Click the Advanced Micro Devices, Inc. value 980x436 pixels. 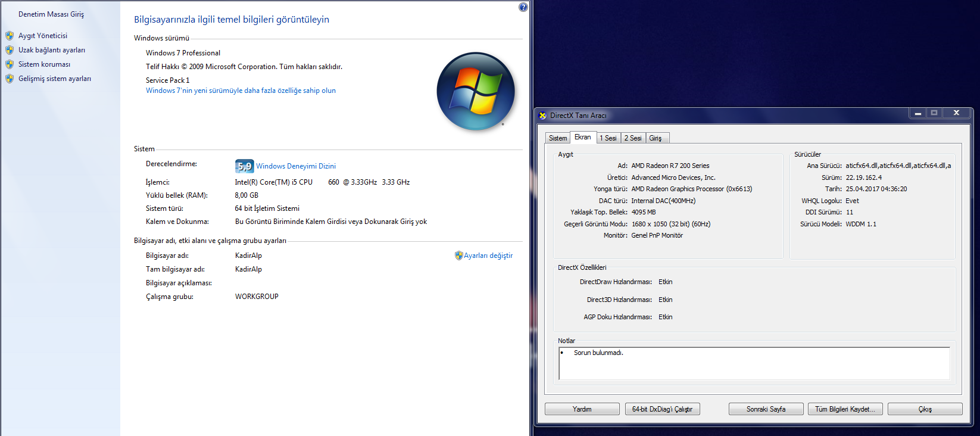[x=673, y=177]
